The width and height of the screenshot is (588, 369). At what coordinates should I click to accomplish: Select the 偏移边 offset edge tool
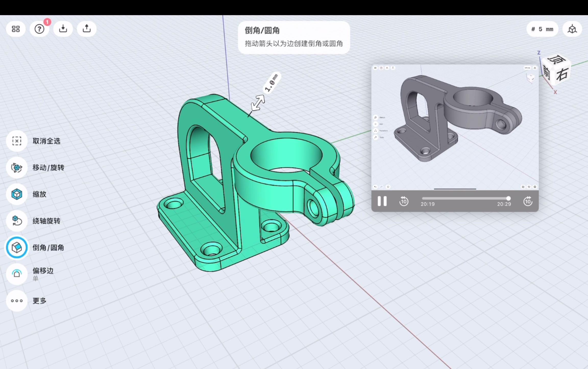point(17,274)
